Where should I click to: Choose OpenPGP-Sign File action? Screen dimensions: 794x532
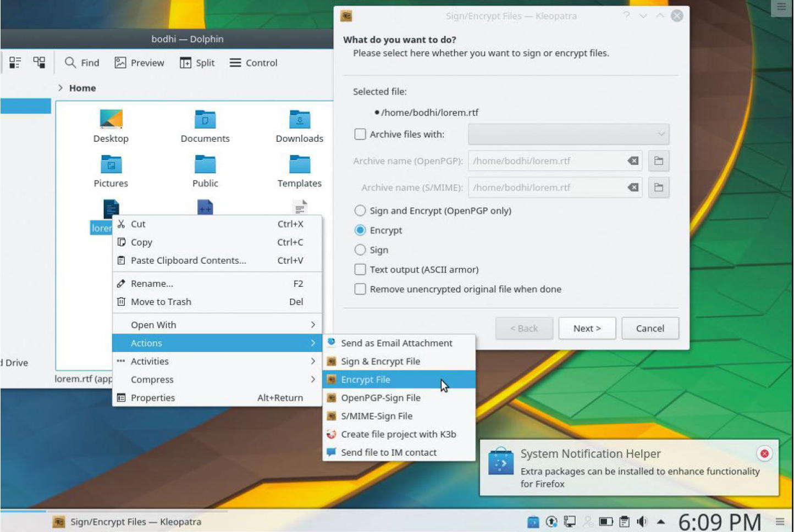point(399,397)
